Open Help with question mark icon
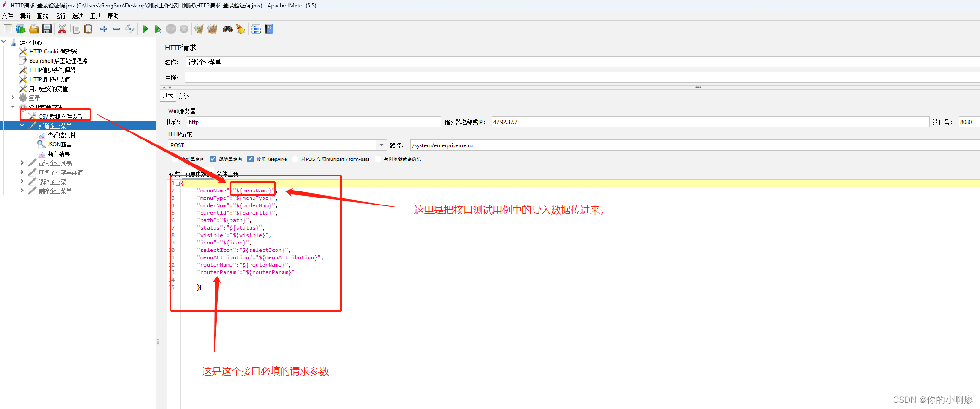The height and width of the screenshot is (409, 980). (x=269, y=29)
